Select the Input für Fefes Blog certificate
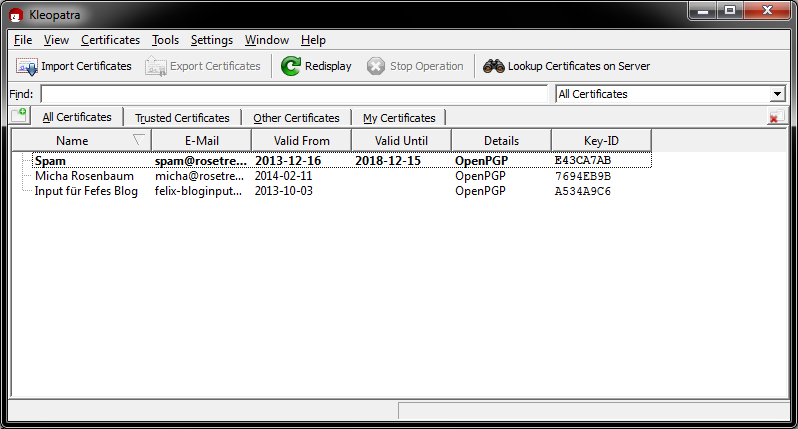 86,191
